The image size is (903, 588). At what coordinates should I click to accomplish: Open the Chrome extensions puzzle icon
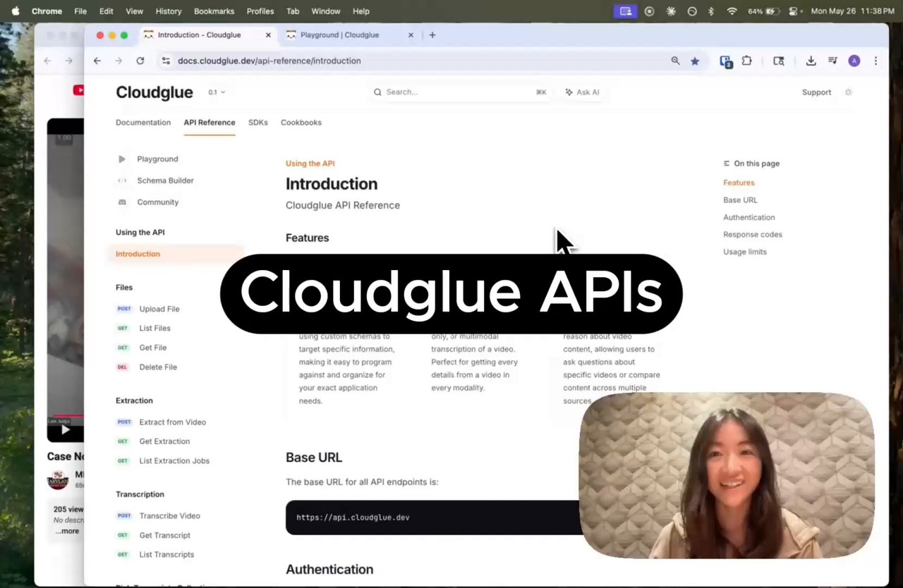tap(746, 61)
